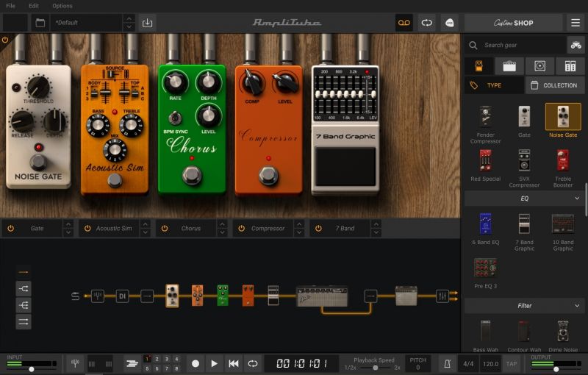Open tuner from bottom transport bar
This screenshot has width=588, height=375.
[75, 363]
